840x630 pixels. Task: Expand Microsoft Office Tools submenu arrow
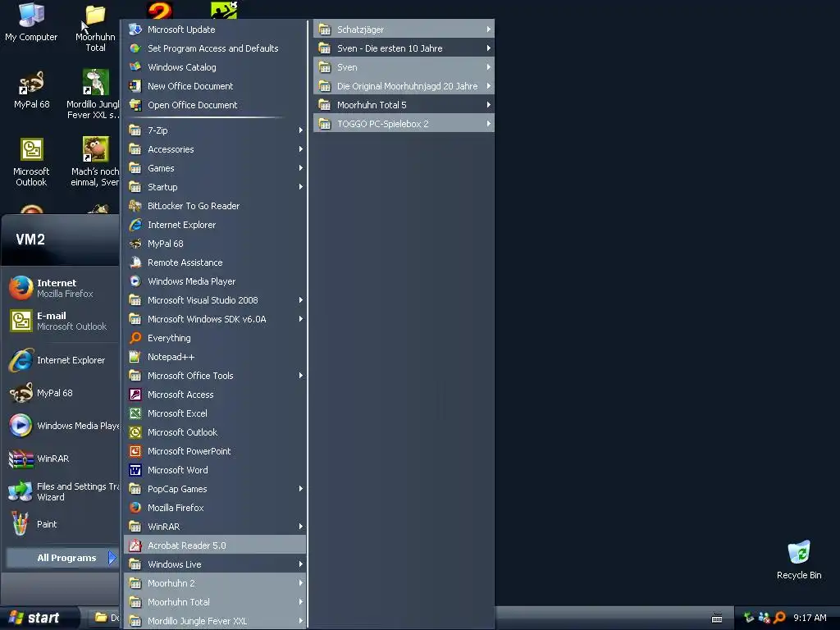coord(300,376)
